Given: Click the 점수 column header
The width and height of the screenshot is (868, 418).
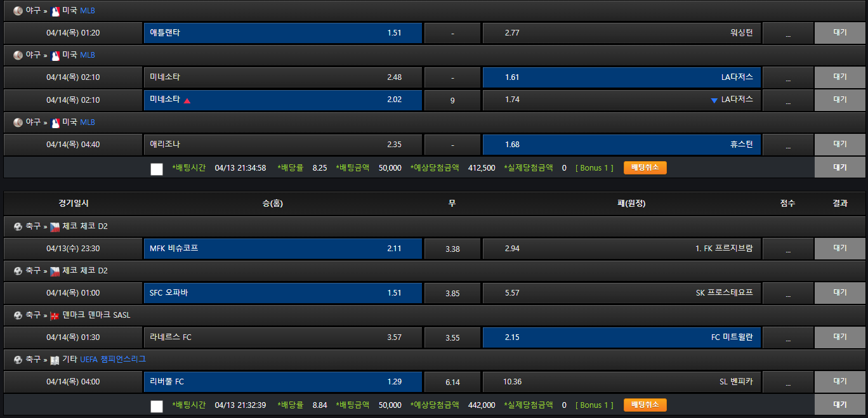Looking at the screenshot, I should point(787,204).
